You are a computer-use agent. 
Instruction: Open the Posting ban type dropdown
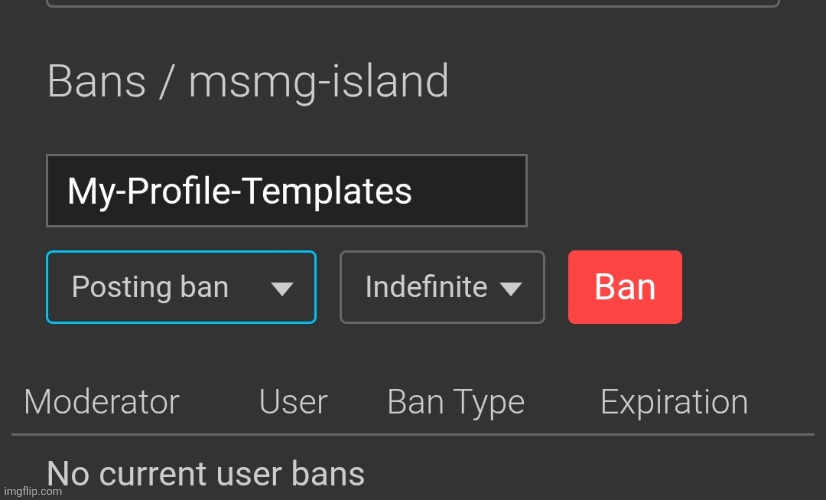[x=181, y=287]
